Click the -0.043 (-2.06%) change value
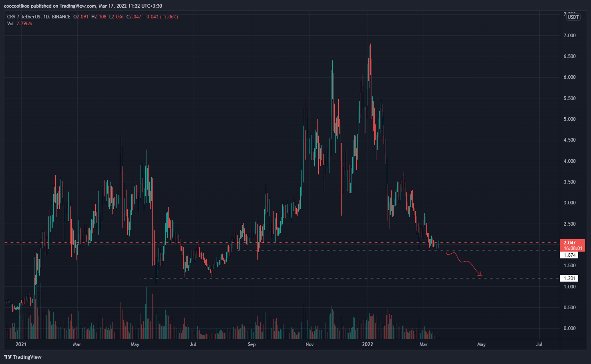 click(x=161, y=17)
